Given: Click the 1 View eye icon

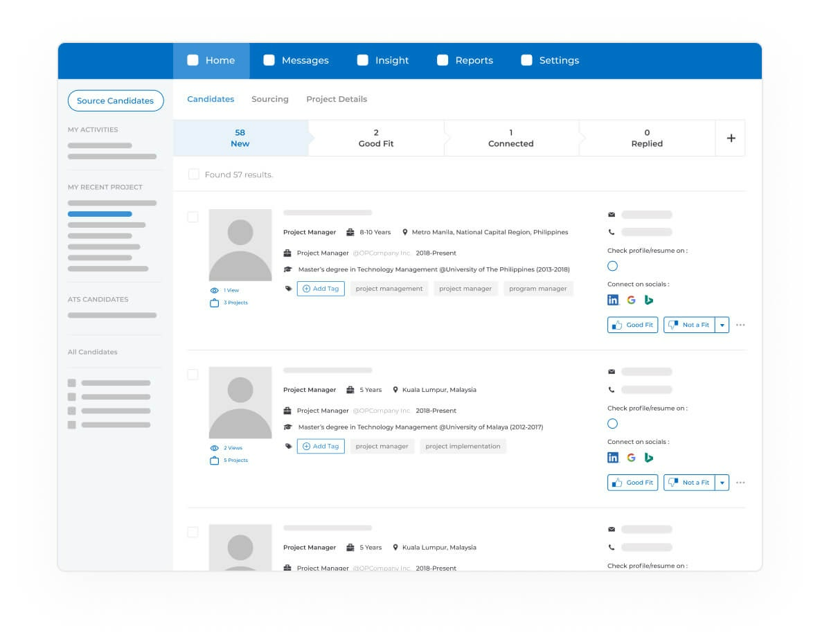Looking at the screenshot, I should point(214,290).
